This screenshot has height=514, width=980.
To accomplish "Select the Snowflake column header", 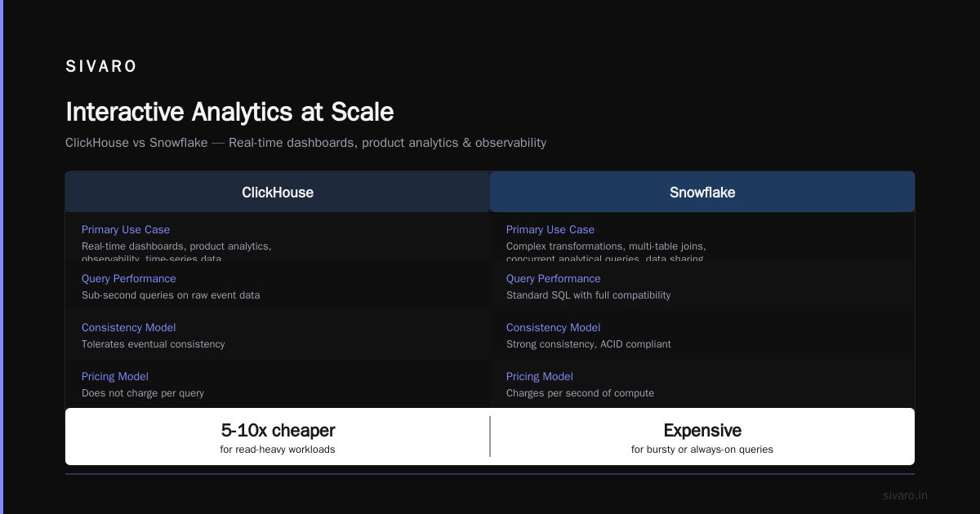I will [x=702, y=193].
